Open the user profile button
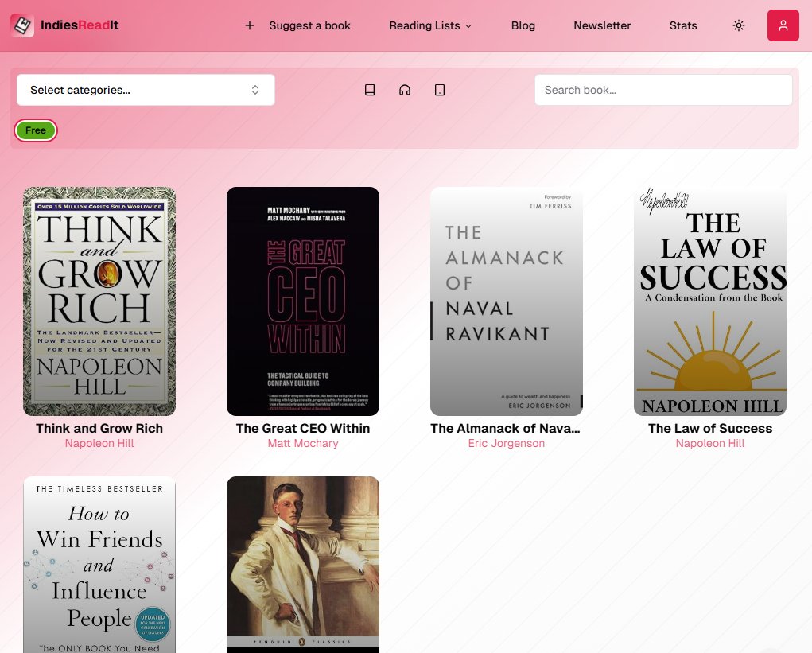Image resolution: width=812 pixels, height=653 pixels. 783,25
